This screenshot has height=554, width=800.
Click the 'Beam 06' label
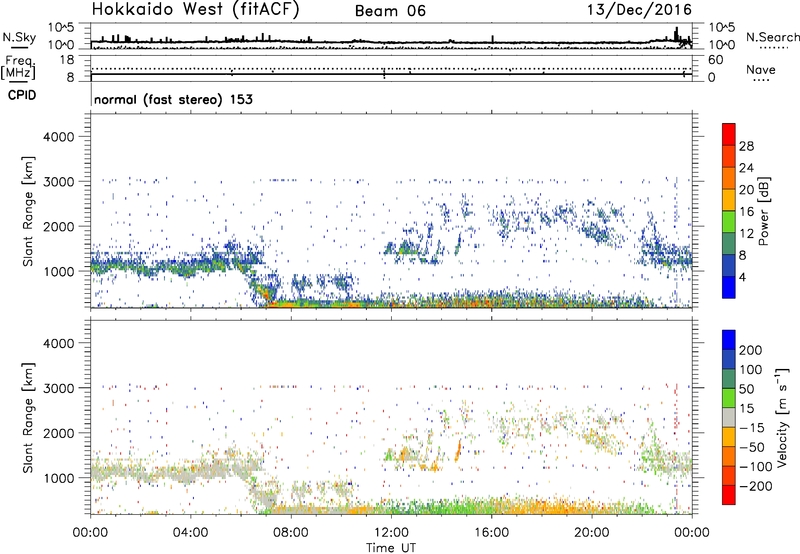390,11
